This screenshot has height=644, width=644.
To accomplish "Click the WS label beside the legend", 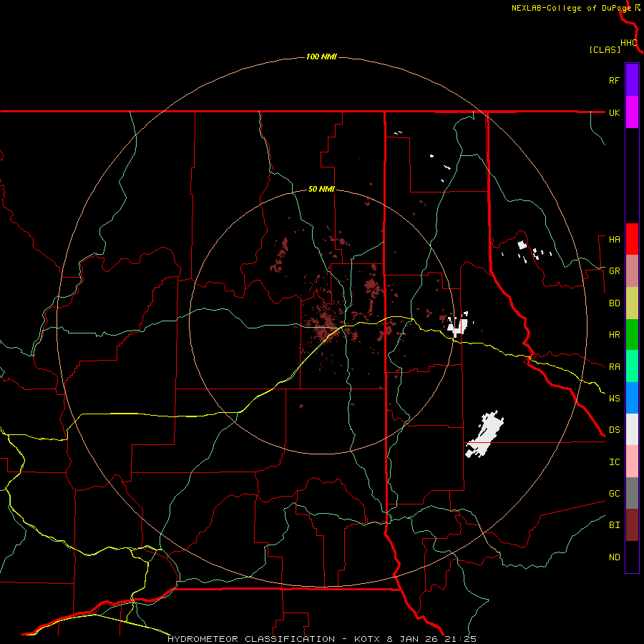I will click(615, 399).
